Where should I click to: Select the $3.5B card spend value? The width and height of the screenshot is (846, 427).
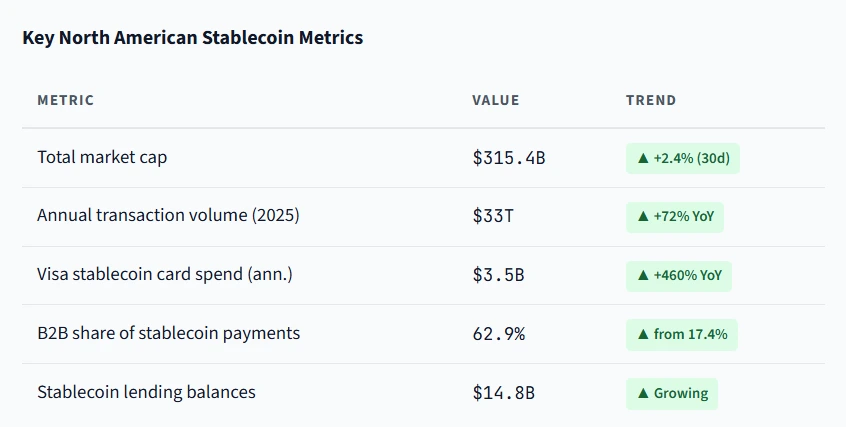tap(499, 275)
